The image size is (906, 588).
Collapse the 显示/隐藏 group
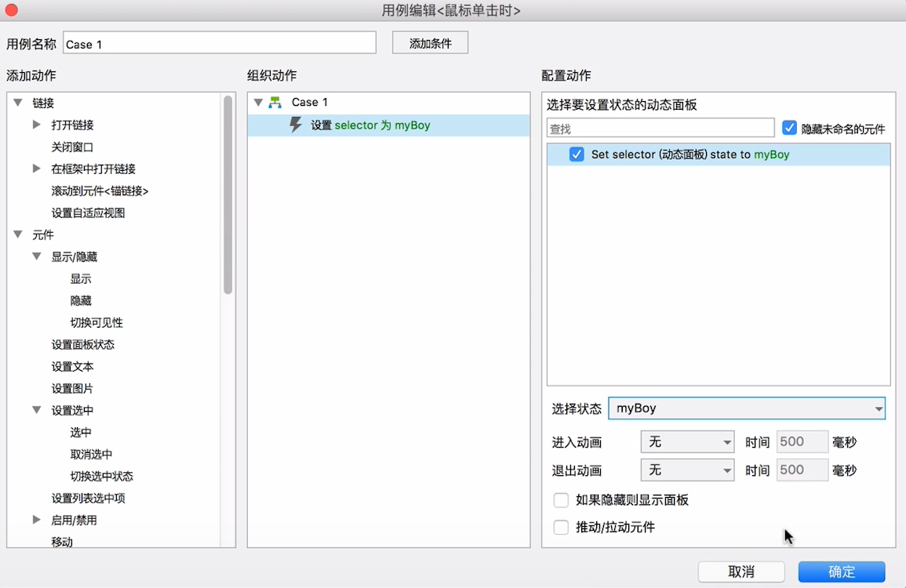click(x=36, y=256)
